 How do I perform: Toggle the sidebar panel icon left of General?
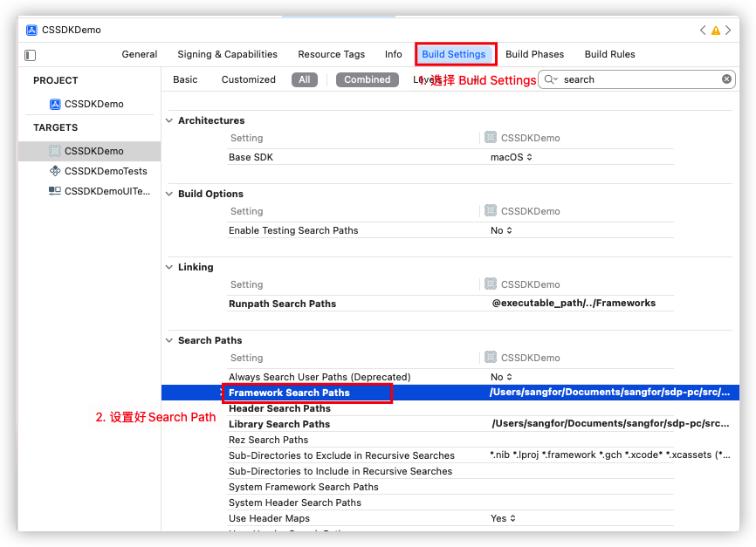[x=31, y=55]
